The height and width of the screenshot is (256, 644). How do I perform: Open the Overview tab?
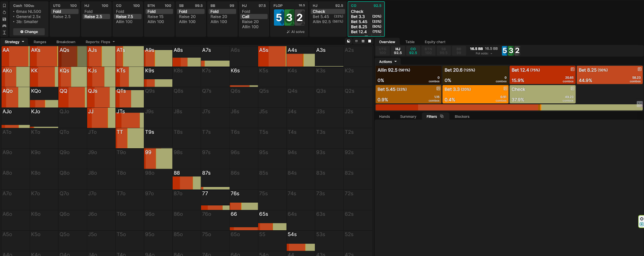[x=387, y=42]
